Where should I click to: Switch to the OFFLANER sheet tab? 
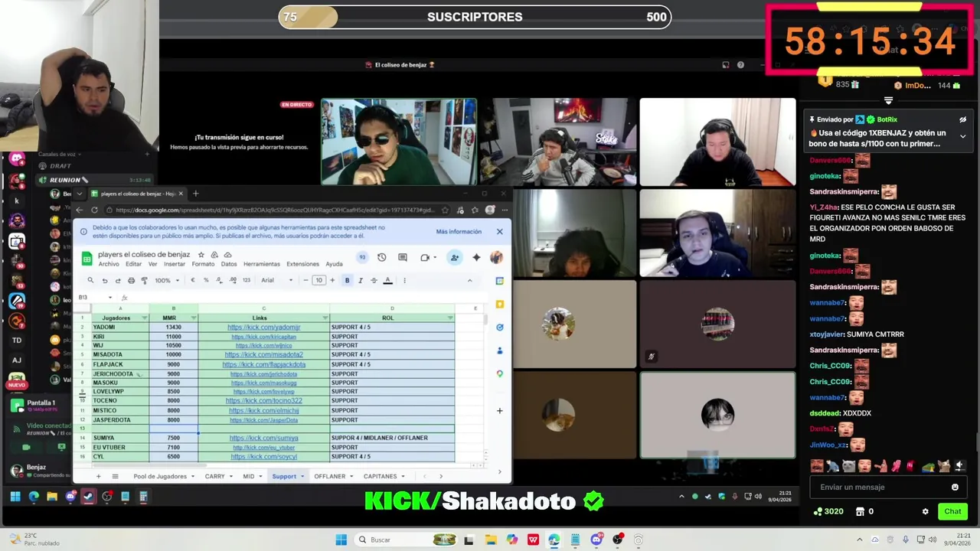pos(330,476)
